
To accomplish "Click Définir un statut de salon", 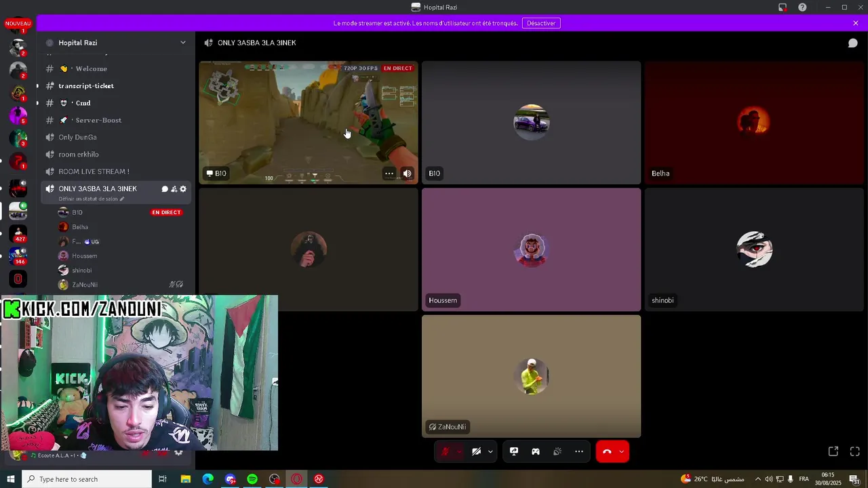I will 92,199.
